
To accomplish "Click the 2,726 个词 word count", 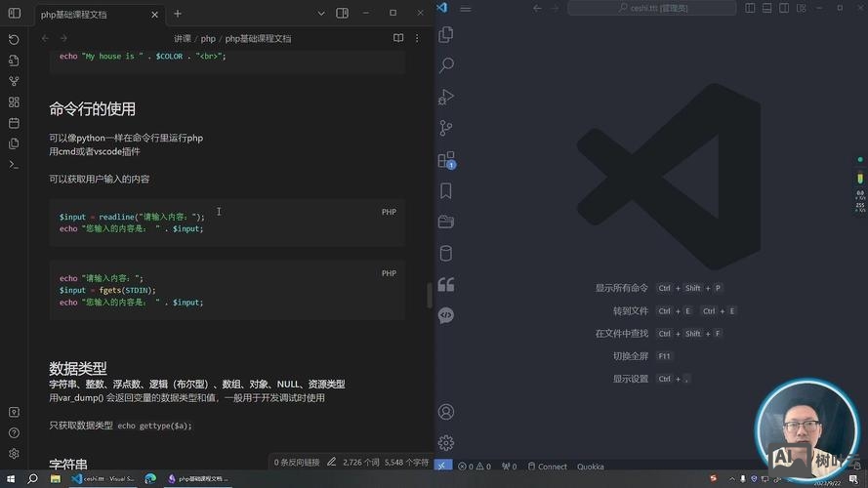I will coord(361,462).
